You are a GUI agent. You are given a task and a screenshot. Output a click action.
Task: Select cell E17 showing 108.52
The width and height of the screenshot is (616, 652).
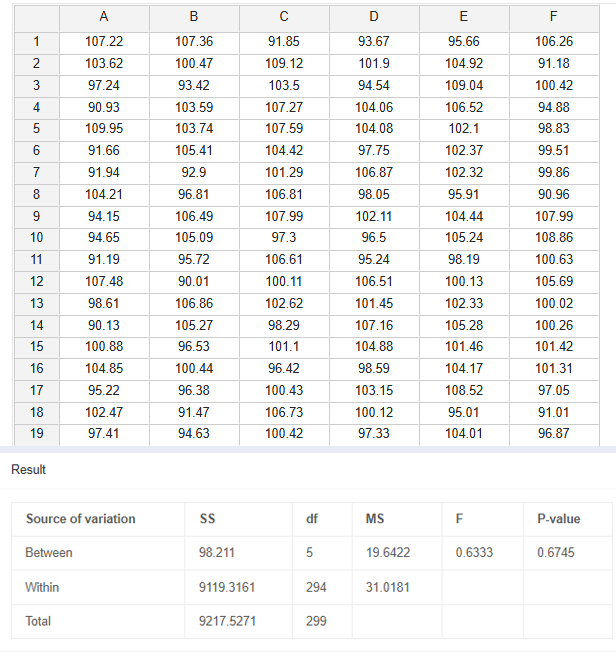click(x=463, y=390)
